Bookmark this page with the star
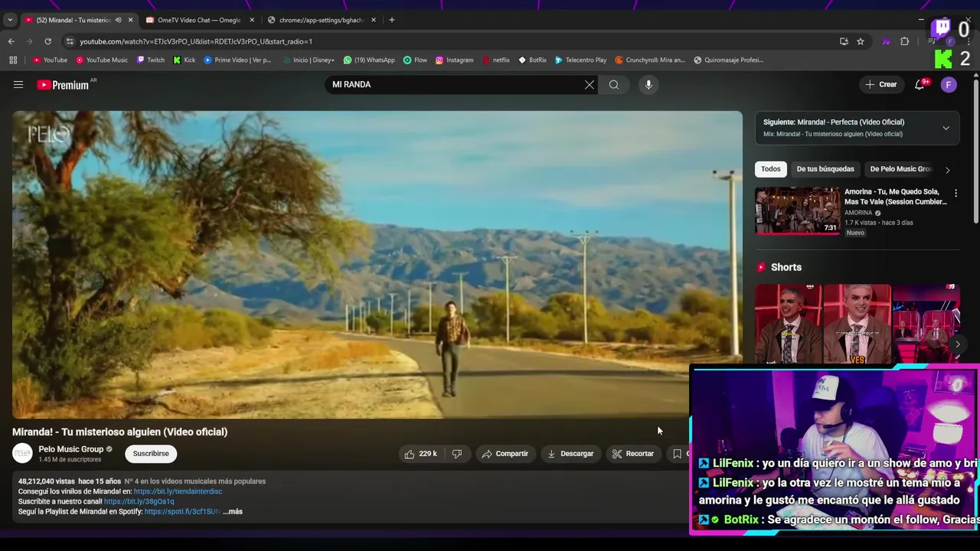This screenshot has width=980, height=551. click(861, 41)
